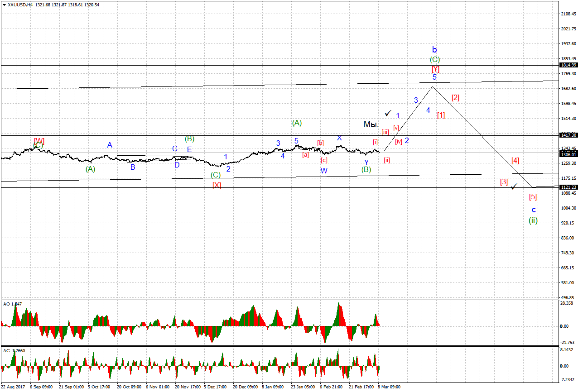The width and height of the screenshot is (578, 392).
Task: Click the 8 Mar 09:00 date label
Action: click(390, 387)
